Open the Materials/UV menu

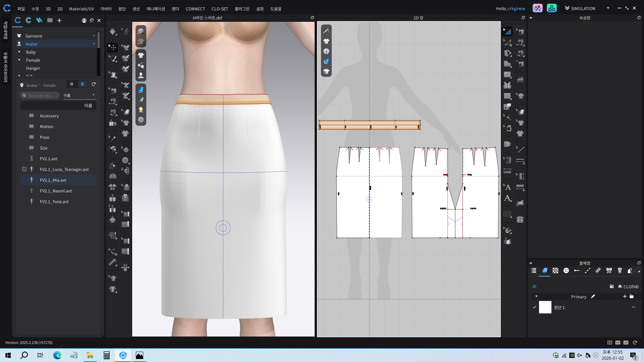pos(81,9)
